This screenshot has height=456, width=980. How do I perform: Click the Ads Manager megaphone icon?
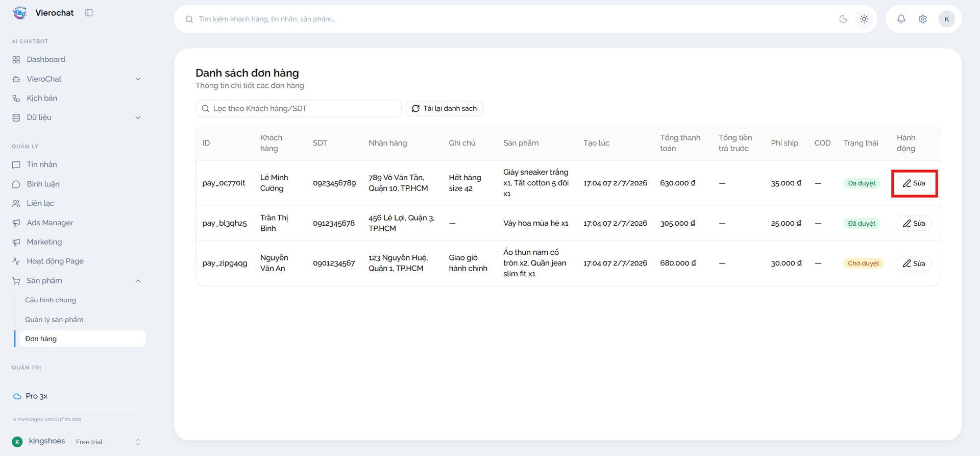(x=16, y=223)
